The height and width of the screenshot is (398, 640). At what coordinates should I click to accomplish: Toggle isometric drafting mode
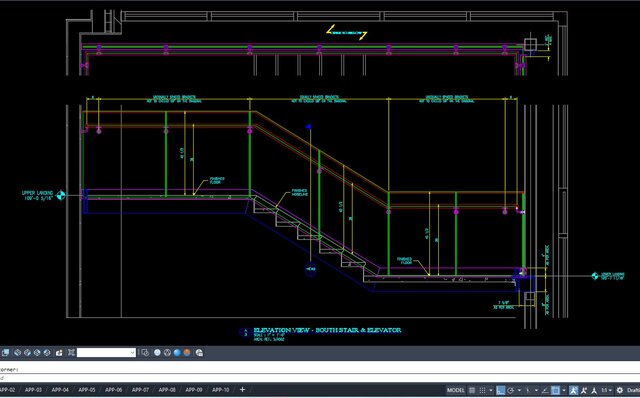528,390
